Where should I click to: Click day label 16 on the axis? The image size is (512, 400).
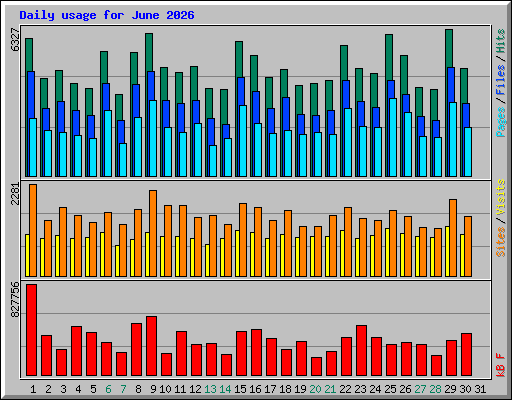tap(255, 389)
